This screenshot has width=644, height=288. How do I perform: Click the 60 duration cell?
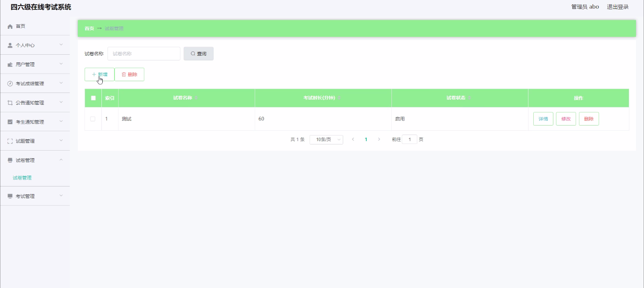tap(323, 119)
